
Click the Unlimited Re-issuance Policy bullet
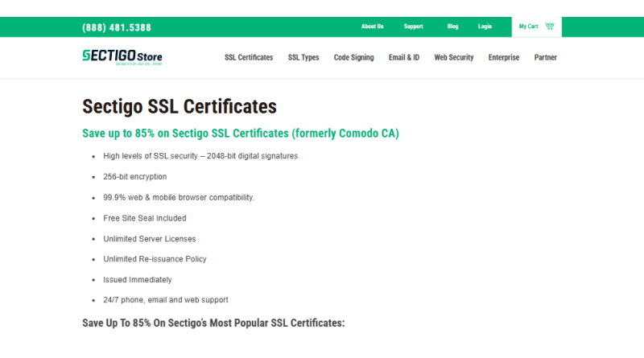[x=155, y=259]
